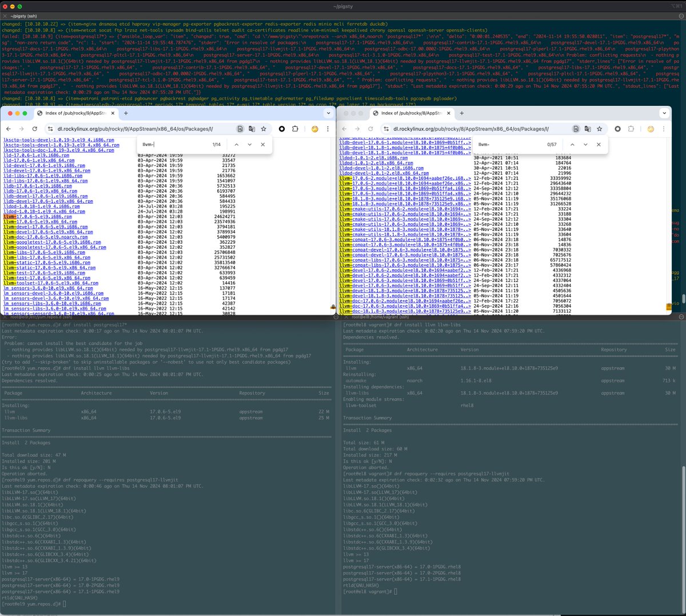This screenshot has height=616, width=686.
Task: Open llvm-toolset-17.0.6-5.el9.x86_64.rpm link
Action: click(51, 283)
